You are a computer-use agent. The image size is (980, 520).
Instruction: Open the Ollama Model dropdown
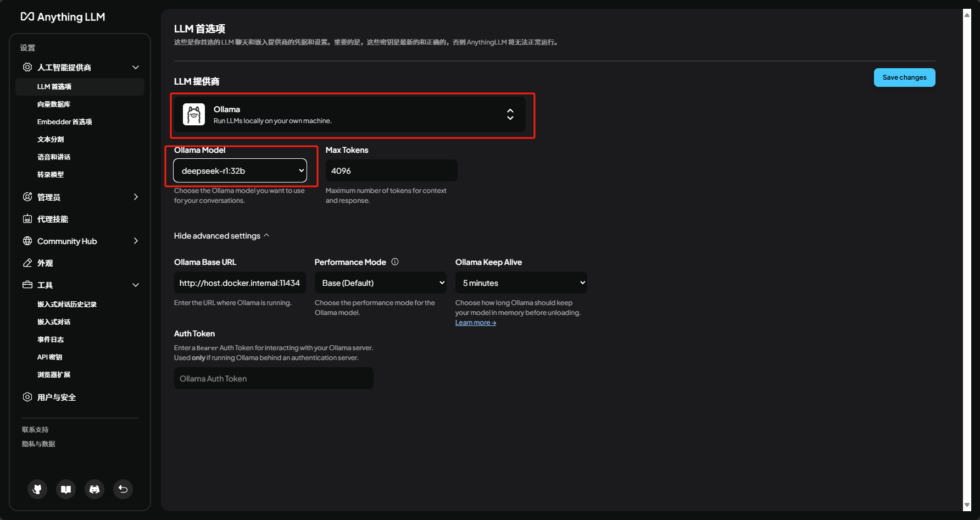coord(240,170)
